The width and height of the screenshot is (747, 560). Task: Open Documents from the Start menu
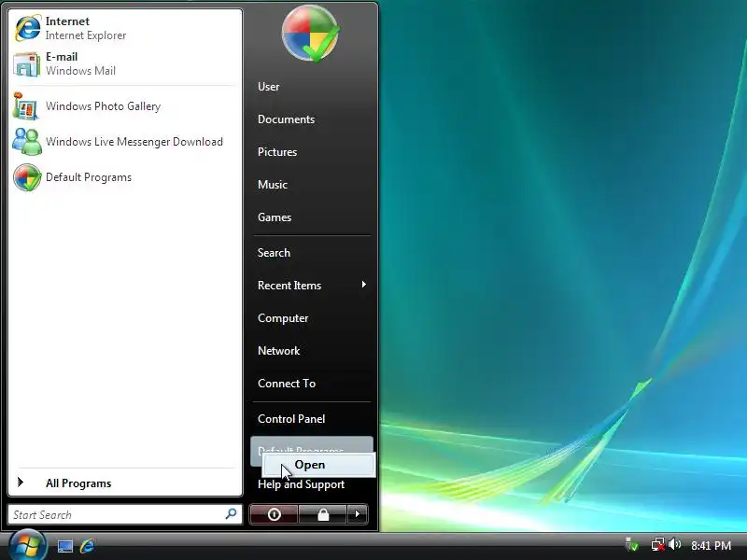coord(286,119)
